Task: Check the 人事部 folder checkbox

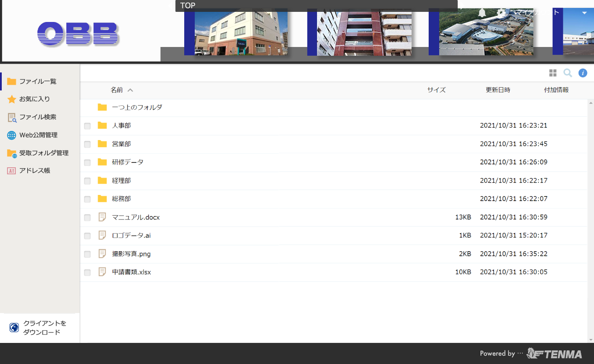Action: [x=87, y=126]
